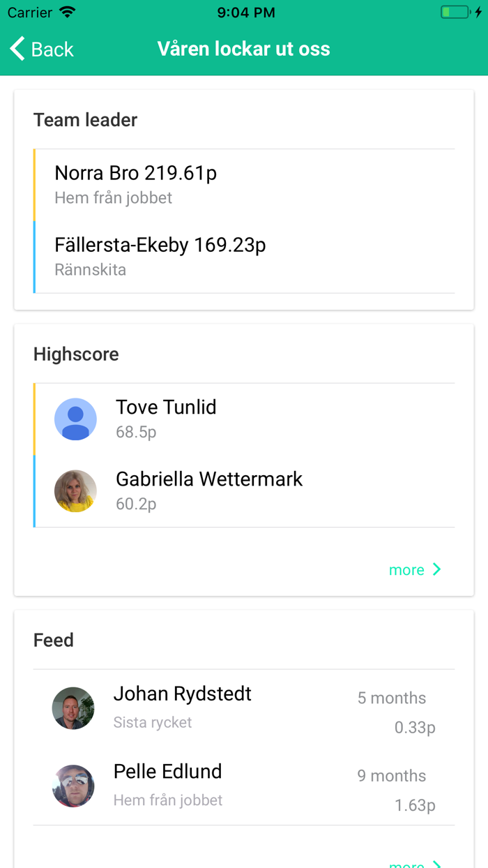488x868 pixels.
Task: Open more Highscore entries link
Action: (406, 570)
